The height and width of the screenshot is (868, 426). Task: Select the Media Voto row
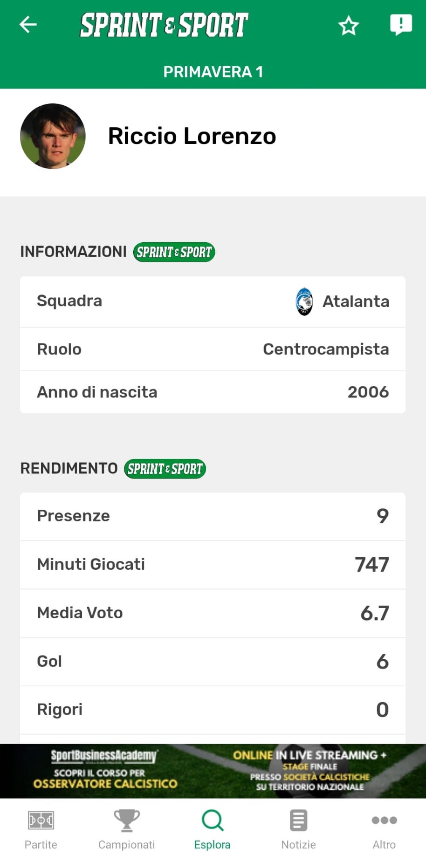click(x=213, y=613)
